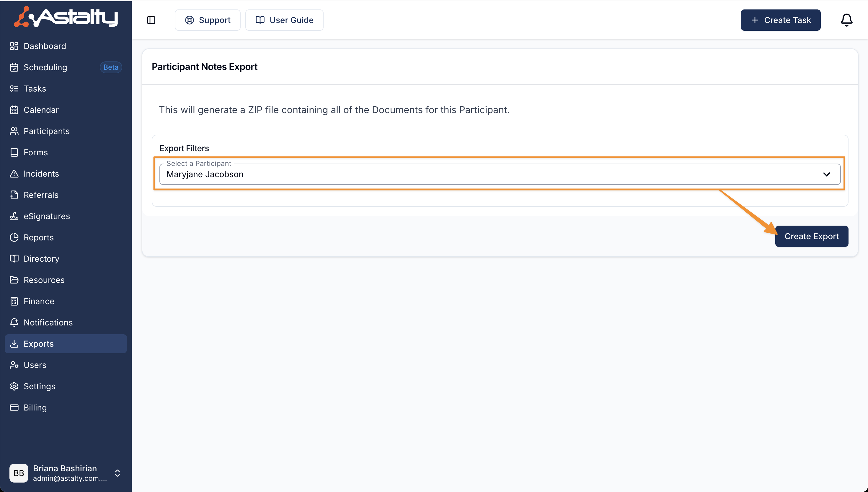
Task: Open Dashboard from the sidebar
Action: coord(45,46)
